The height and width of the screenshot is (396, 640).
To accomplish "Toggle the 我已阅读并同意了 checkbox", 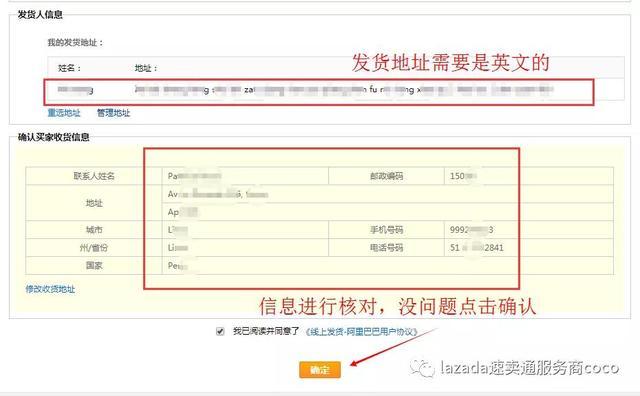I will (220, 331).
